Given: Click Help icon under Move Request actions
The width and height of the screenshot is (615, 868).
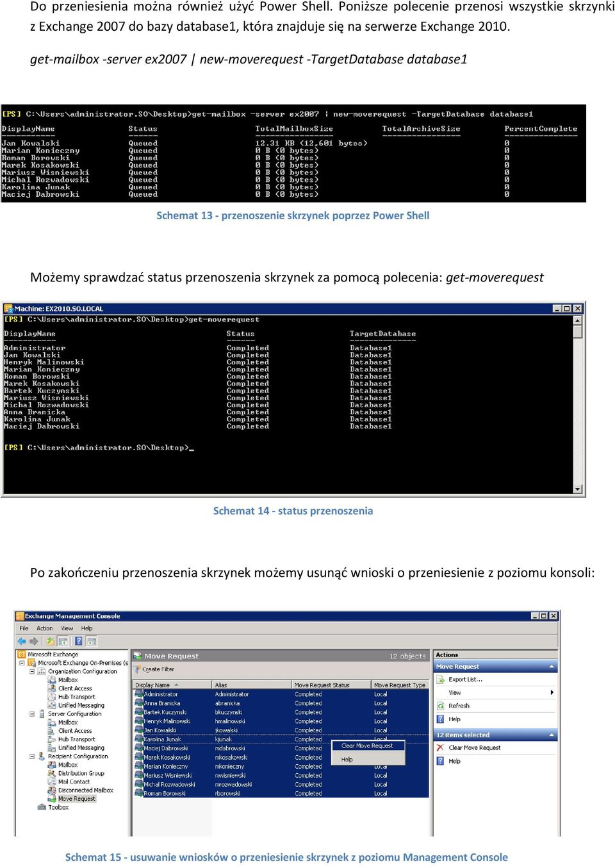Looking at the screenshot, I should click(x=440, y=719).
